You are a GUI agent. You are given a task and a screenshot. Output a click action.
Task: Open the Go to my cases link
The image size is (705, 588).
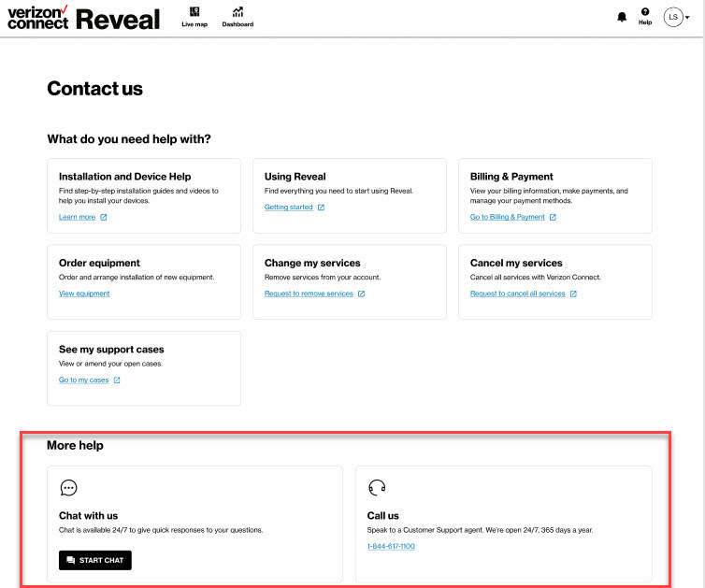83,380
